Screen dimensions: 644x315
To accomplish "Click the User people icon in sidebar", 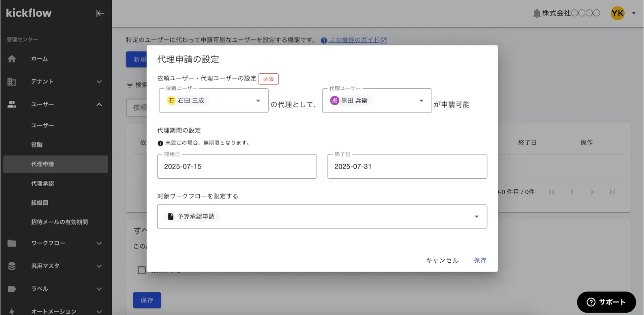I will (12, 104).
